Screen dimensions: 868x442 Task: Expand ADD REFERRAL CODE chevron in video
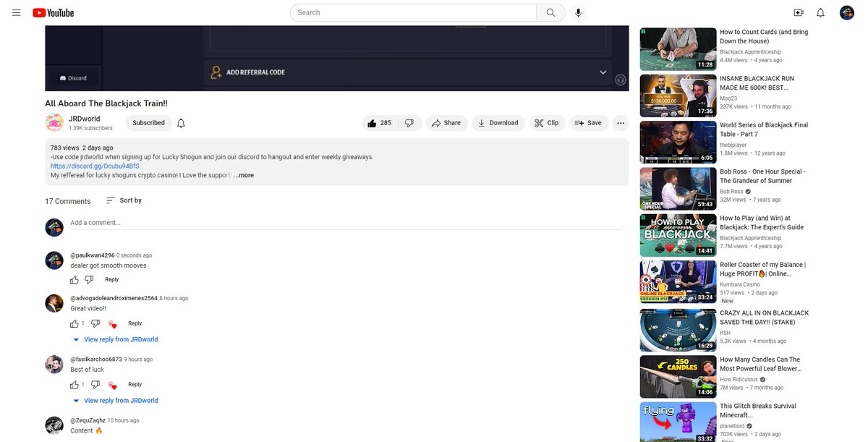603,72
